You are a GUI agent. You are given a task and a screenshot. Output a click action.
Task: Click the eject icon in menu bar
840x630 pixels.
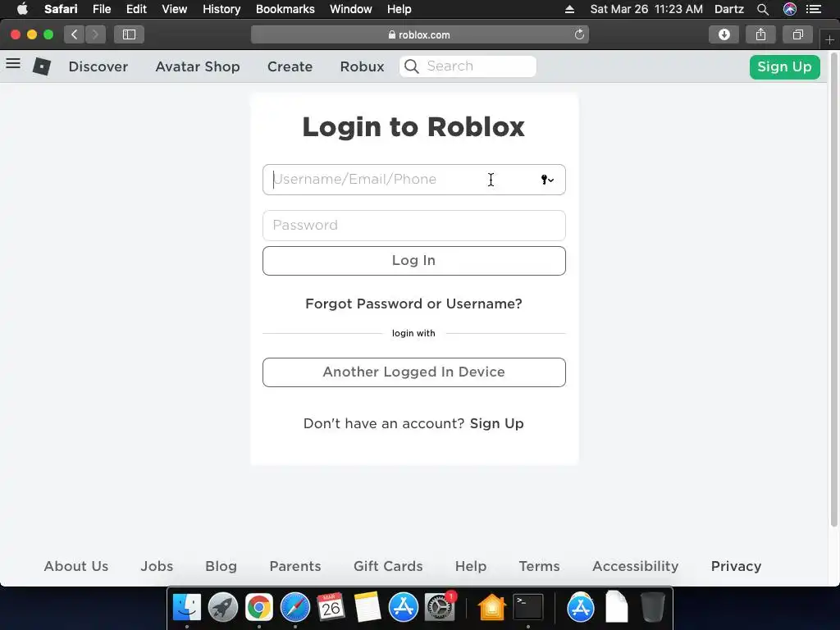tap(569, 9)
